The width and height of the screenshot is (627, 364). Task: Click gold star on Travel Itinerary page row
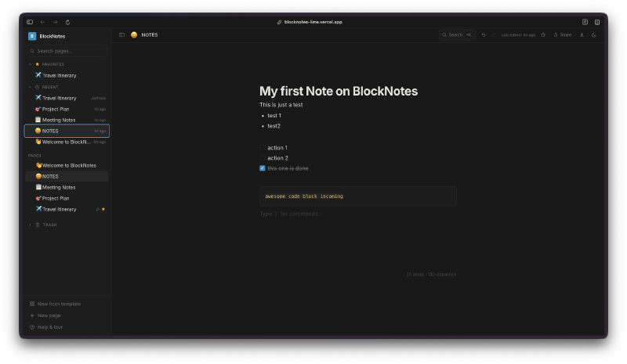pyautogui.click(x=103, y=209)
